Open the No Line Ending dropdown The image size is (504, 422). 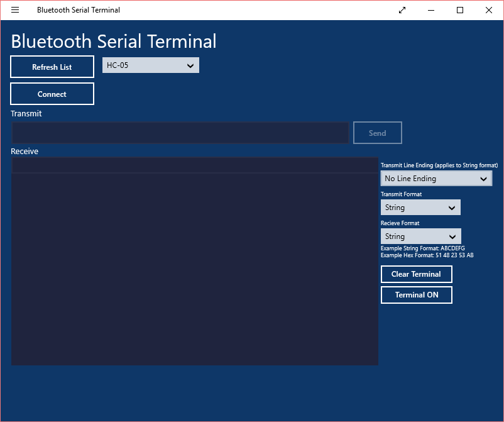point(437,179)
